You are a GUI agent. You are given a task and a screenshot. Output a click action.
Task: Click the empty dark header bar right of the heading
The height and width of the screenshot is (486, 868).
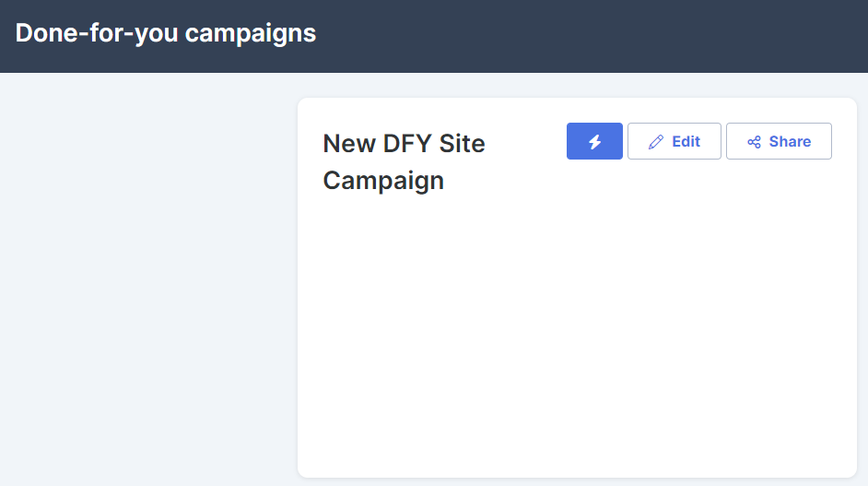click(592, 36)
